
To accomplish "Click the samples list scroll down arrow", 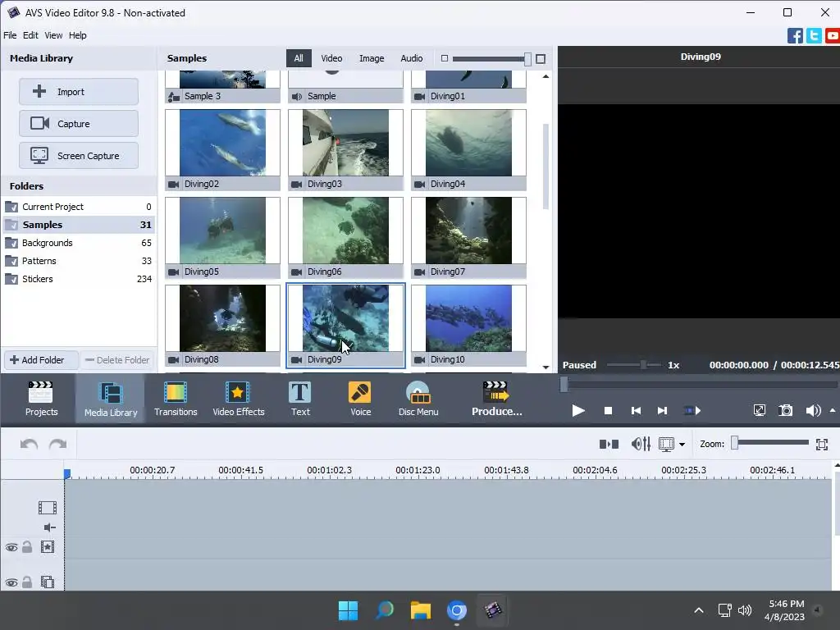I will click(546, 367).
